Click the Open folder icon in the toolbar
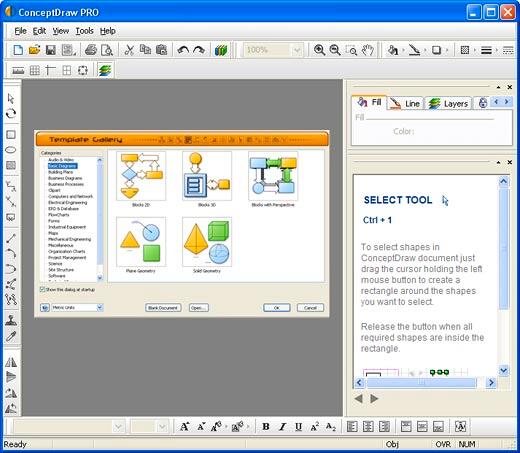 point(34,50)
